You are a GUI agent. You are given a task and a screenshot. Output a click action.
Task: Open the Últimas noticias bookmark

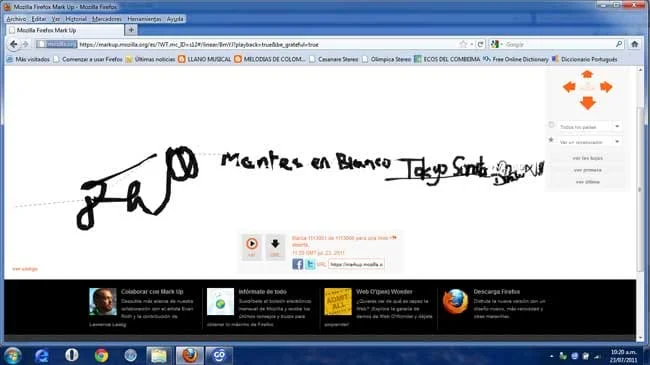point(150,59)
